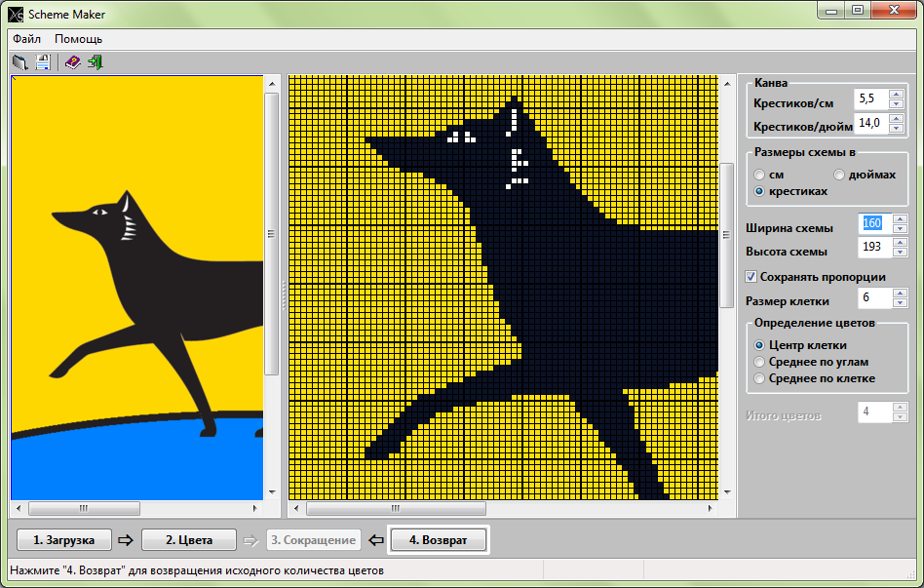Image resolution: width=924 pixels, height=588 pixels.
Task: Increase Размер клетки with up spinner
Action: [900, 294]
